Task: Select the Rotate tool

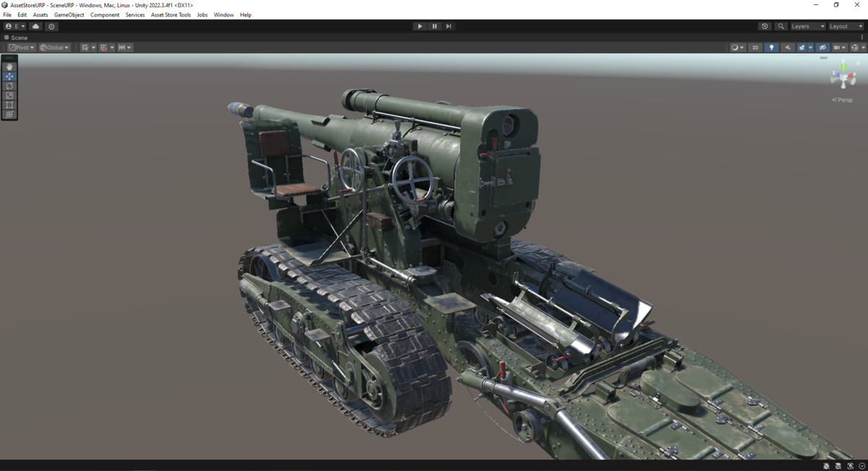Action: coord(9,85)
